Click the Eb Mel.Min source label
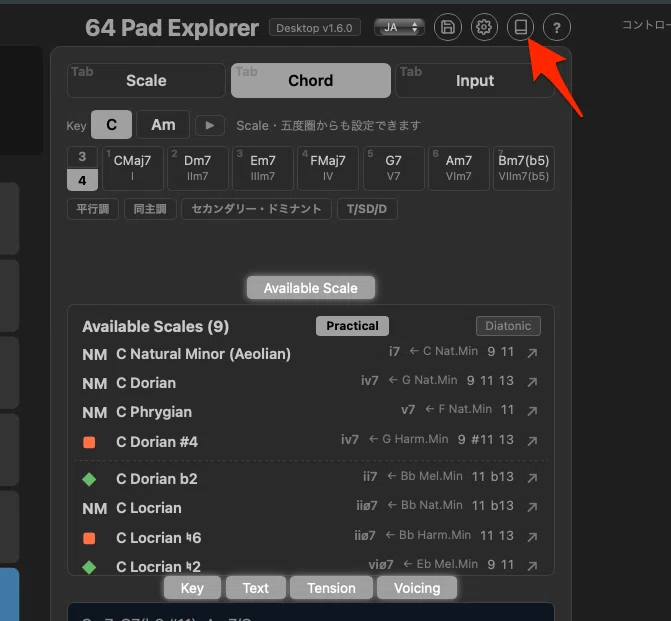Image resolution: width=671 pixels, height=621 pixels. [447, 564]
